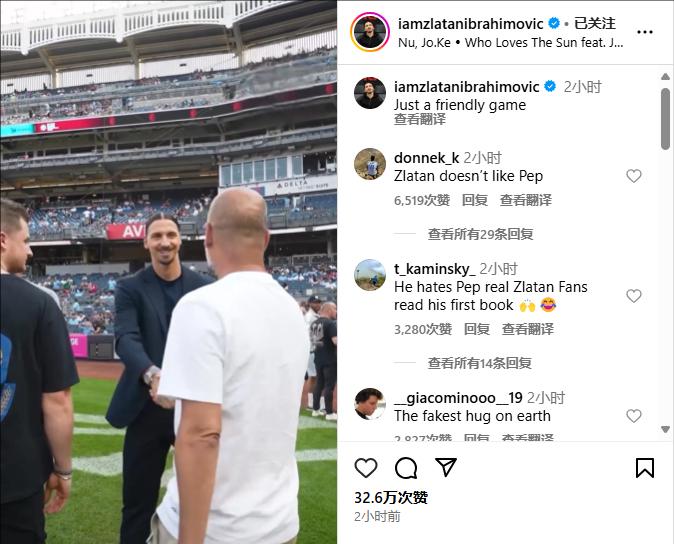This screenshot has height=544, width=674.
Task: Open the comment bubble icon
Action: pos(406,468)
